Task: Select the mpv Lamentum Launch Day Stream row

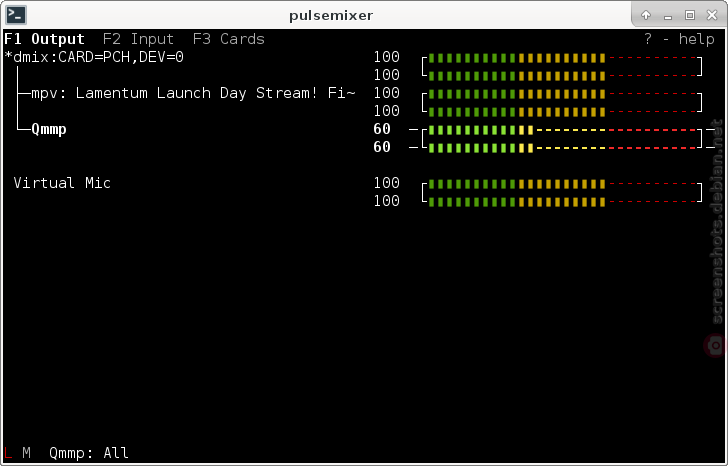Action: pyautogui.click(x=193, y=93)
